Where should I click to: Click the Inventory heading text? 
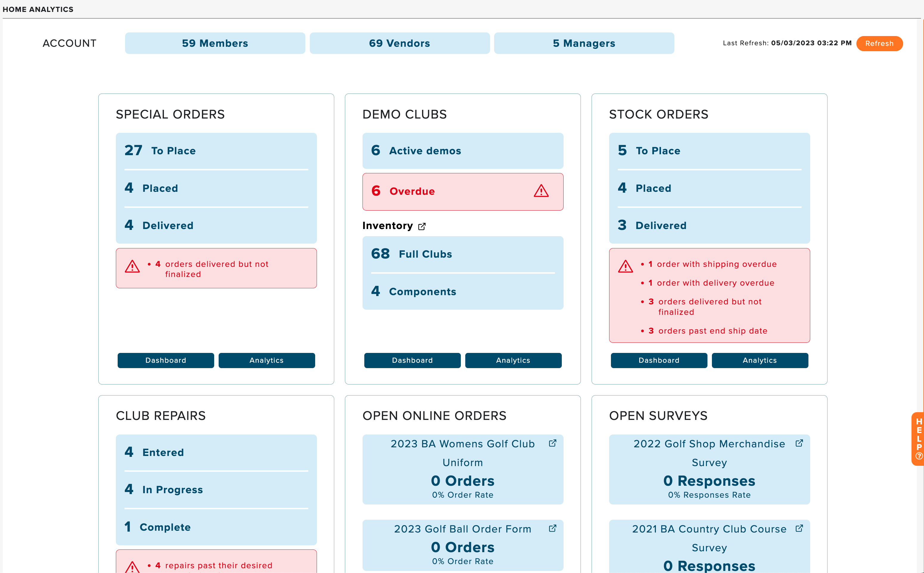(387, 226)
